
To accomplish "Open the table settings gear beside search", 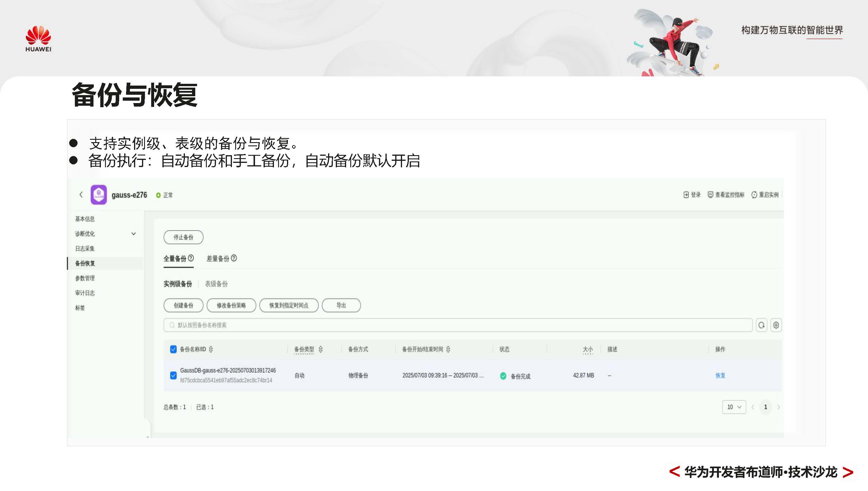I will (776, 325).
